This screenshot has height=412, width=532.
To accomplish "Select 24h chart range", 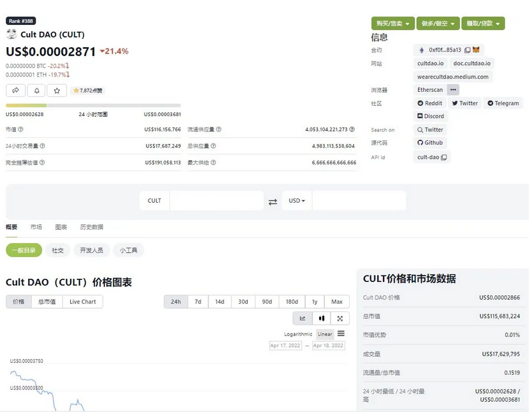I will [x=176, y=302].
